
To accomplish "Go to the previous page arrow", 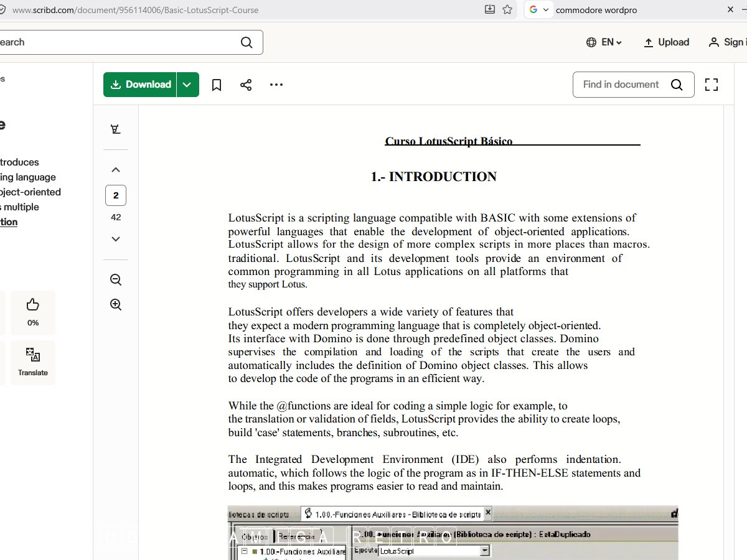I will click(116, 170).
